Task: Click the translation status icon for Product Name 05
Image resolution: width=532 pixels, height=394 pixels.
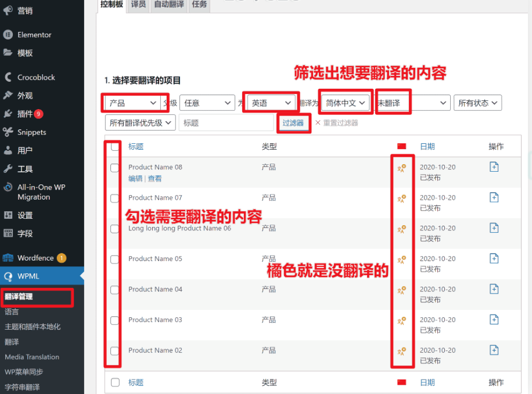Action: tap(402, 260)
